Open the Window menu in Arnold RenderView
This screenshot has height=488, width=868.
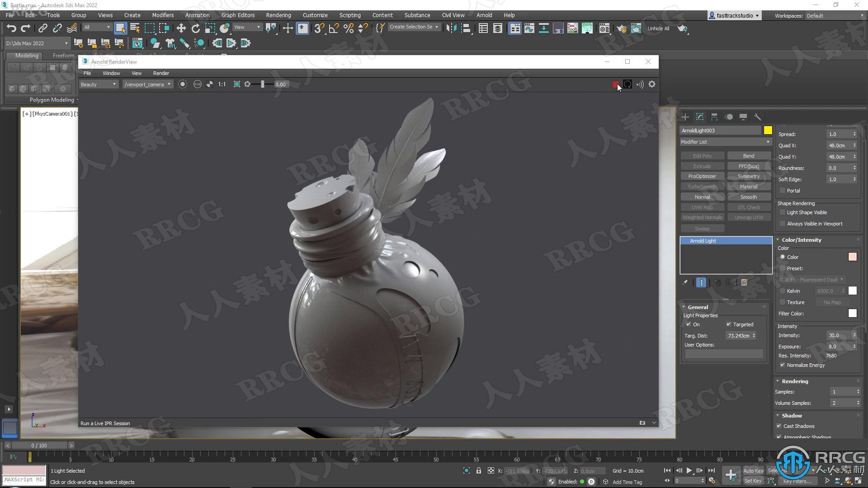point(111,73)
